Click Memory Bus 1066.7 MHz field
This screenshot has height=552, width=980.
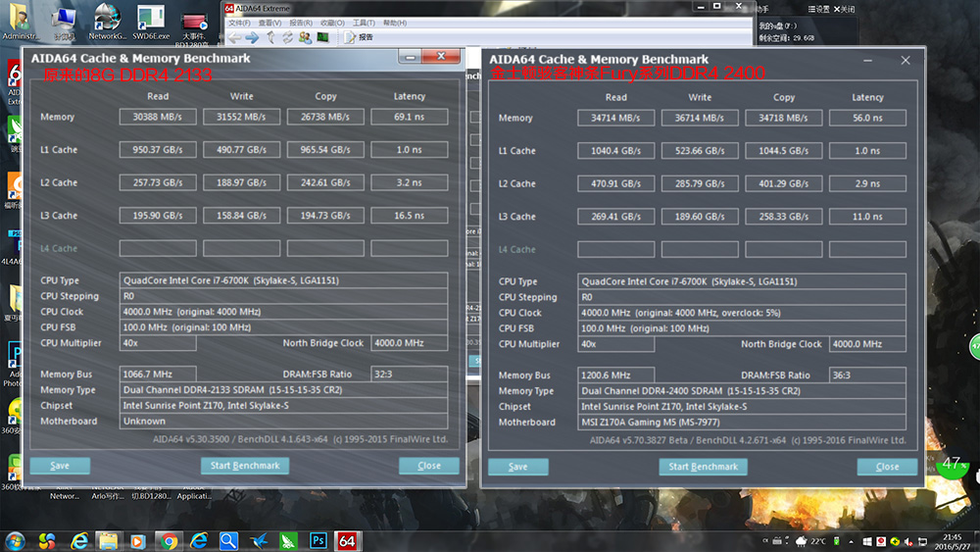[158, 374]
